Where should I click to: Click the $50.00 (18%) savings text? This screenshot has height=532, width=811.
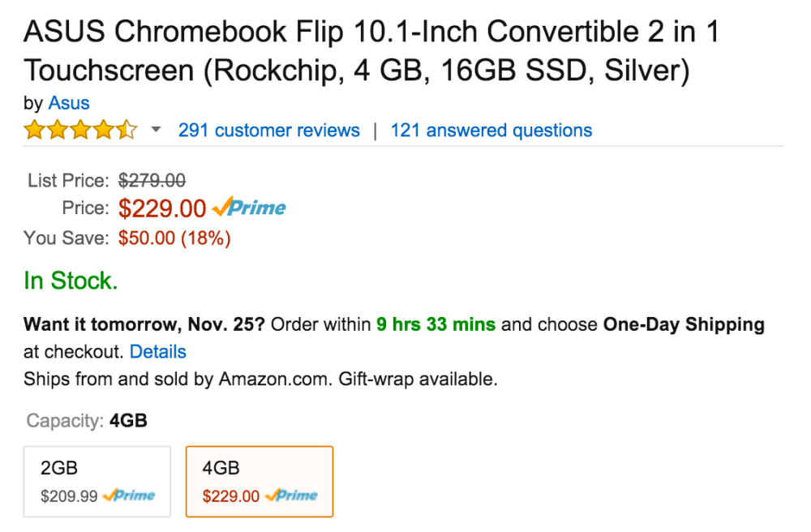[174, 238]
